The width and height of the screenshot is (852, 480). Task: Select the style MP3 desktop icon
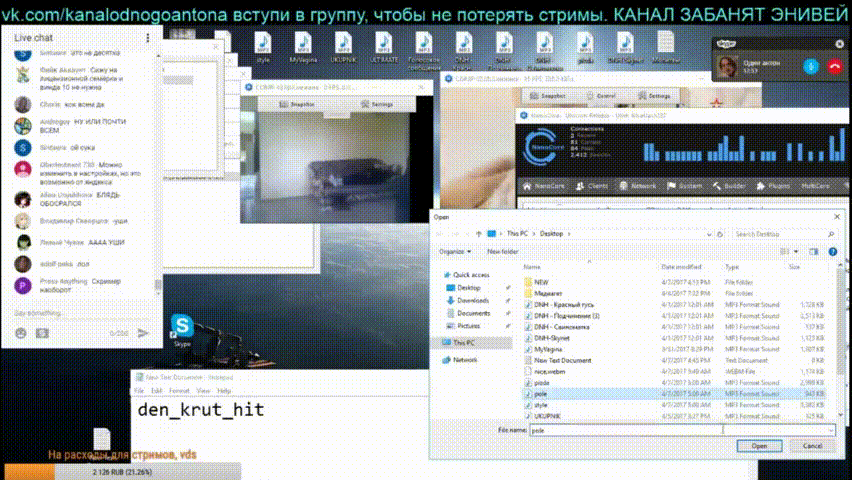click(263, 47)
